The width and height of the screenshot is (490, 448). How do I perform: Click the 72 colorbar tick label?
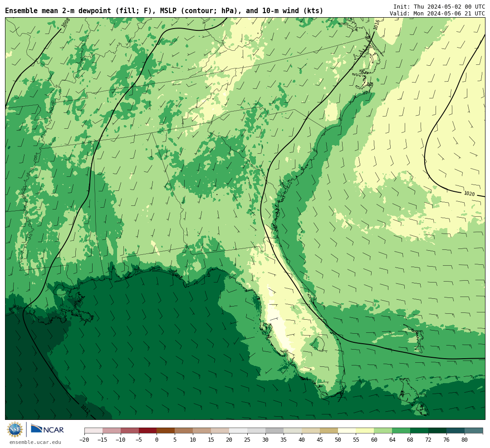pyautogui.click(x=429, y=439)
